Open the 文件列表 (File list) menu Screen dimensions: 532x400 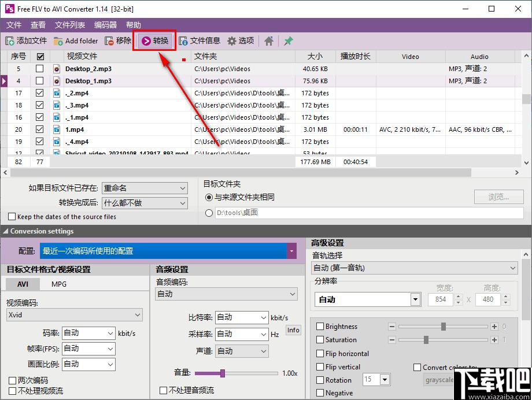(70, 25)
